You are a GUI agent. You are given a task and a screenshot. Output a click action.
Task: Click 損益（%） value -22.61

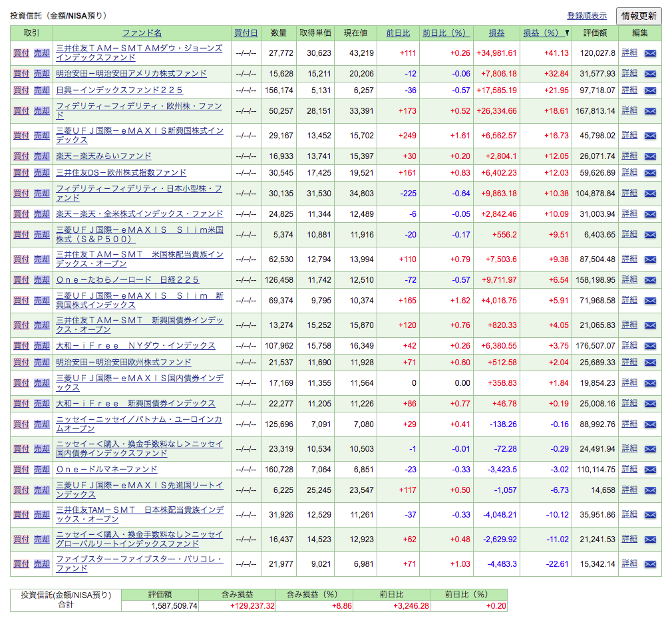point(557,564)
